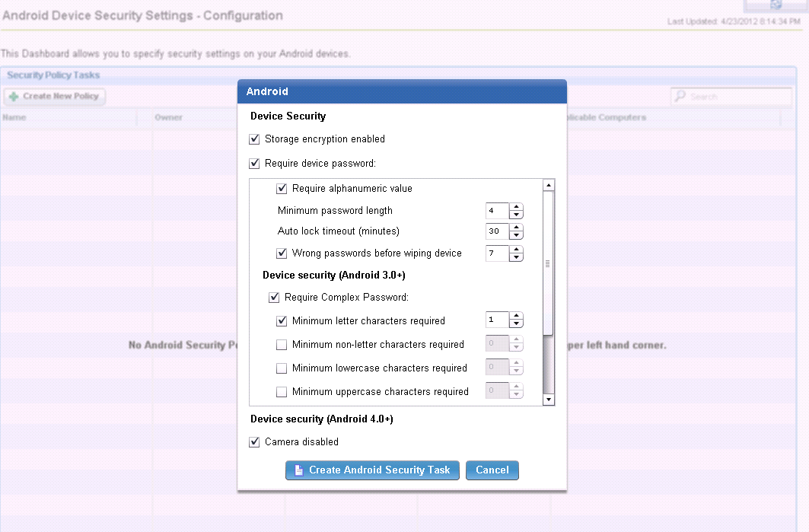The height and width of the screenshot is (532, 809).
Task: Click the Last Updated timestamp text
Action: click(x=734, y=21)
